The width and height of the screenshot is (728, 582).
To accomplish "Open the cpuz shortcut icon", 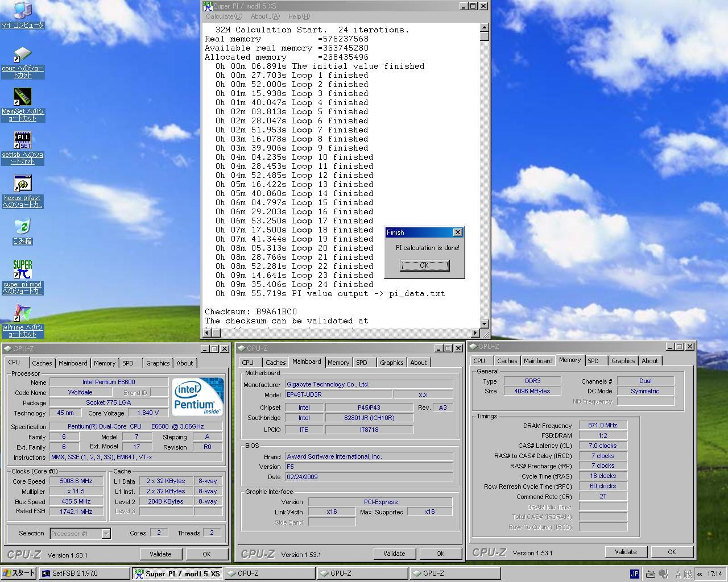I will click(22, 55).
